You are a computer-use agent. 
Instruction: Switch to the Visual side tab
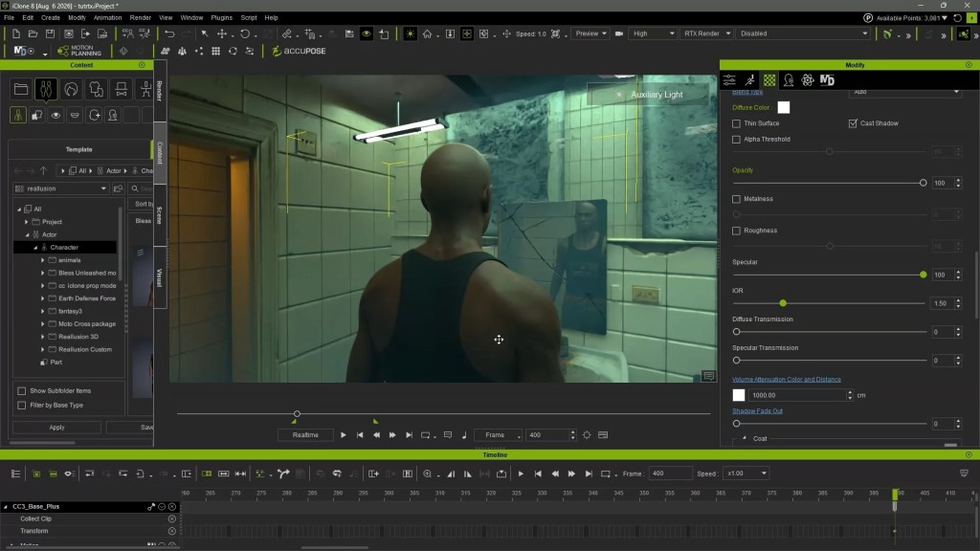click(160, 278)
